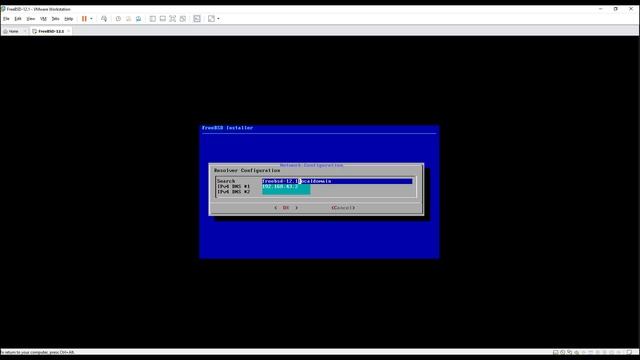The image size is (640, 360).
Task: Open the VM menu
Action: pyautogui.click(x=43, y=19)
